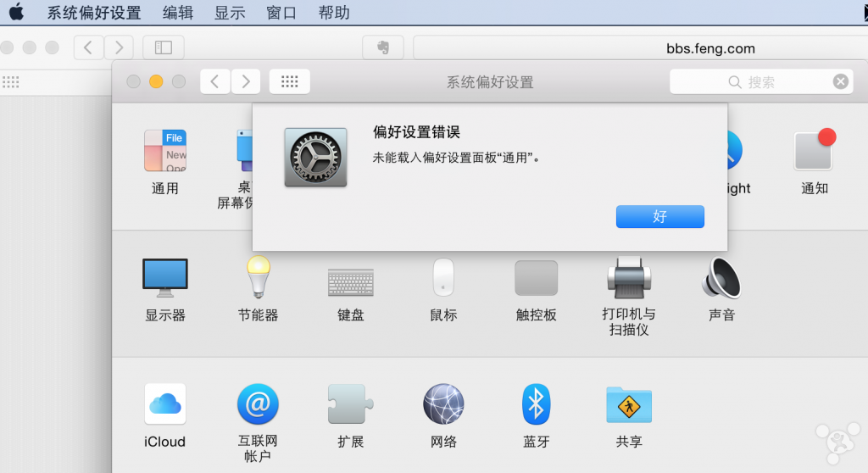868x473 pixels.
Task: Click the Safari favorites grid icon
Action: [10, 82]
